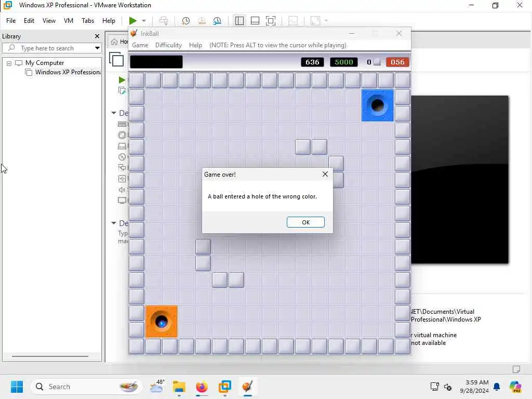This screenshot has height=399, width=532.
Task: Open the InkBall Help menu
Action: (195, 45)
